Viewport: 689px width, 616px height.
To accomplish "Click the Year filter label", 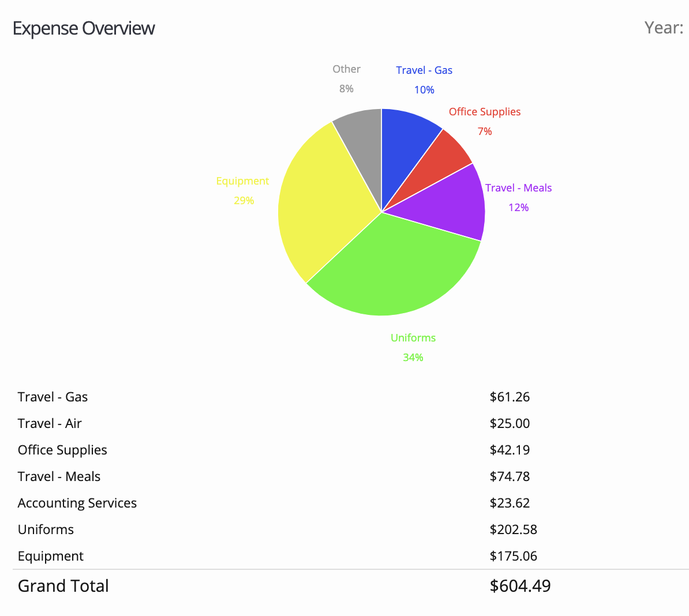I will (x=664, y=28).
